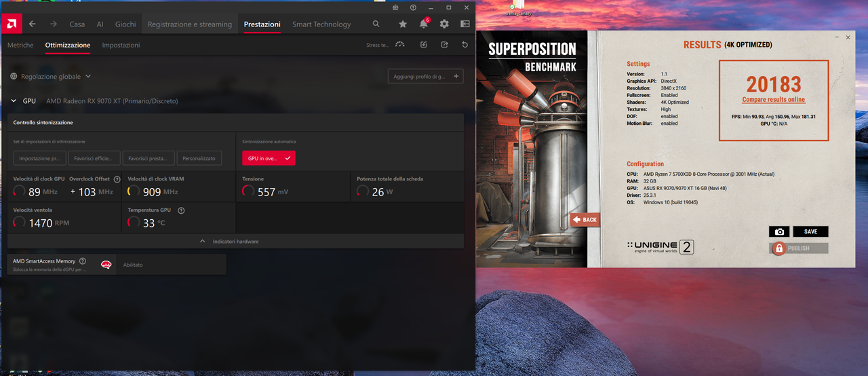Screen dimensions: 868x376
Task: Open Registrazione e streaming tab
Action: point(190,24)
